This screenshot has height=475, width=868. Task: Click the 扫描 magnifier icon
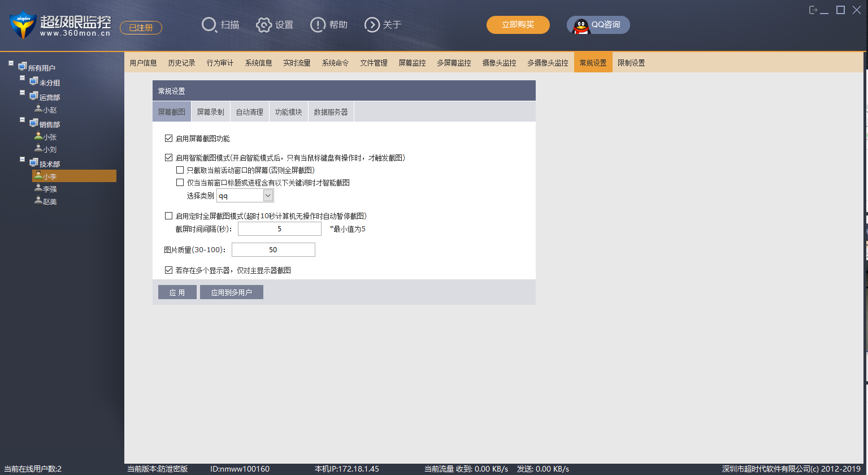coord(209,25)
